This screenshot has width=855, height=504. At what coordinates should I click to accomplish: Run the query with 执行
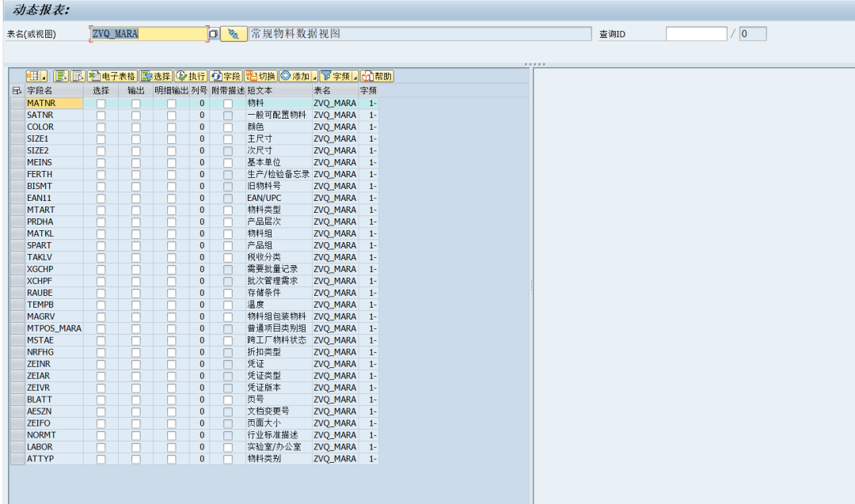tap(191, 76)
